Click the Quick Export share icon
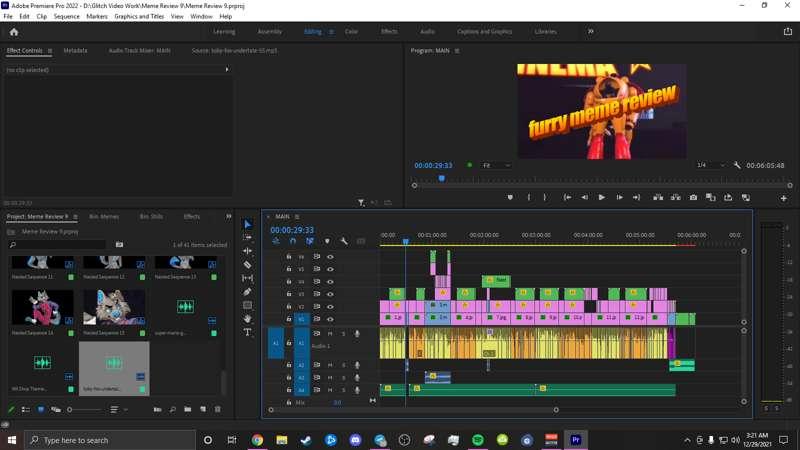 [x=788, y=32]
